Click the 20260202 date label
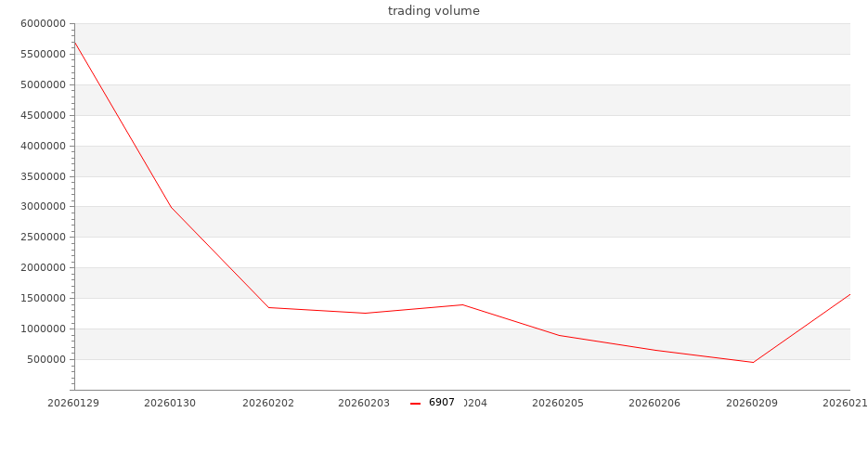 pos(267,403)
